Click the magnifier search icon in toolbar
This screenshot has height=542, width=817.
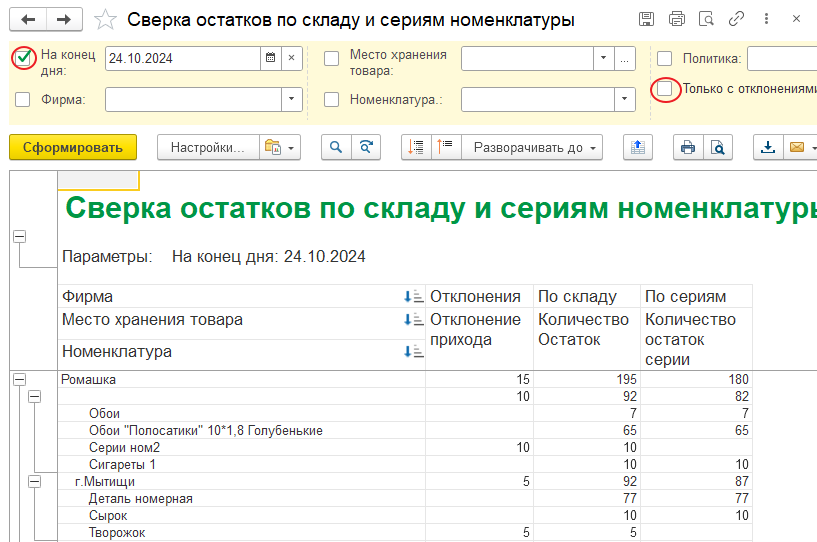(x=336, y=147)
